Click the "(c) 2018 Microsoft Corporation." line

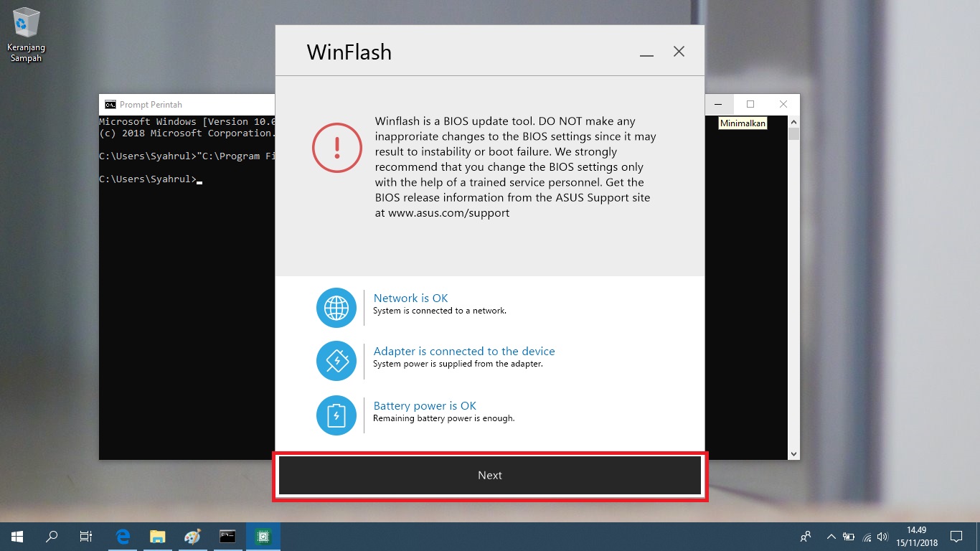(x=187, y=133)
